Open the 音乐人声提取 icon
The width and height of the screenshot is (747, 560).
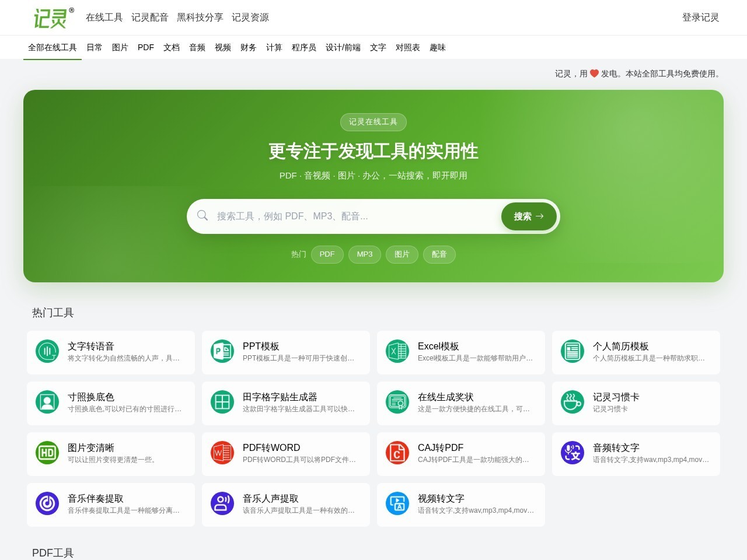[x=222, y=503]
